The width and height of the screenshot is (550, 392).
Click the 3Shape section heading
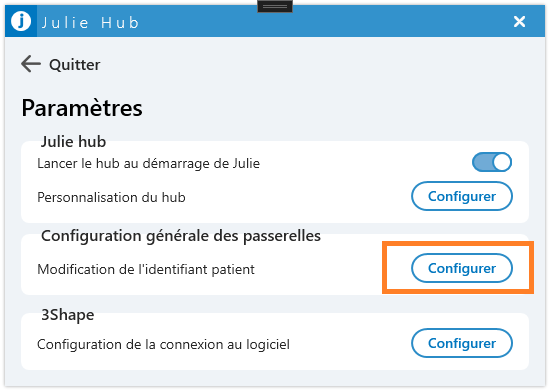point(68,315)
